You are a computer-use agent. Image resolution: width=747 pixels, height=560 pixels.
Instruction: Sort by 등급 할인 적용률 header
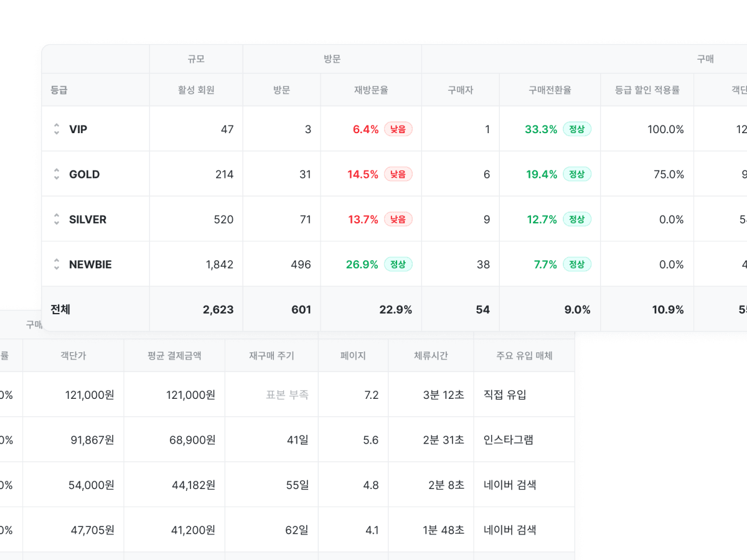coord(647,90)
